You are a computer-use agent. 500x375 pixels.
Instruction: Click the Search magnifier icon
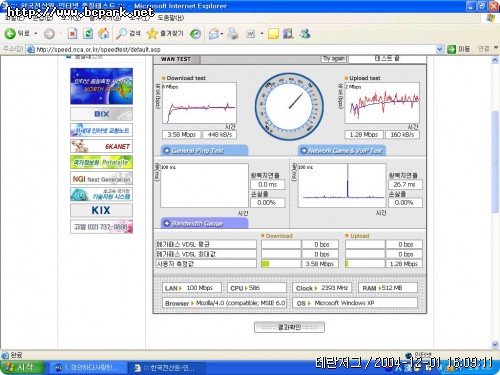click(x=121, y=33)
